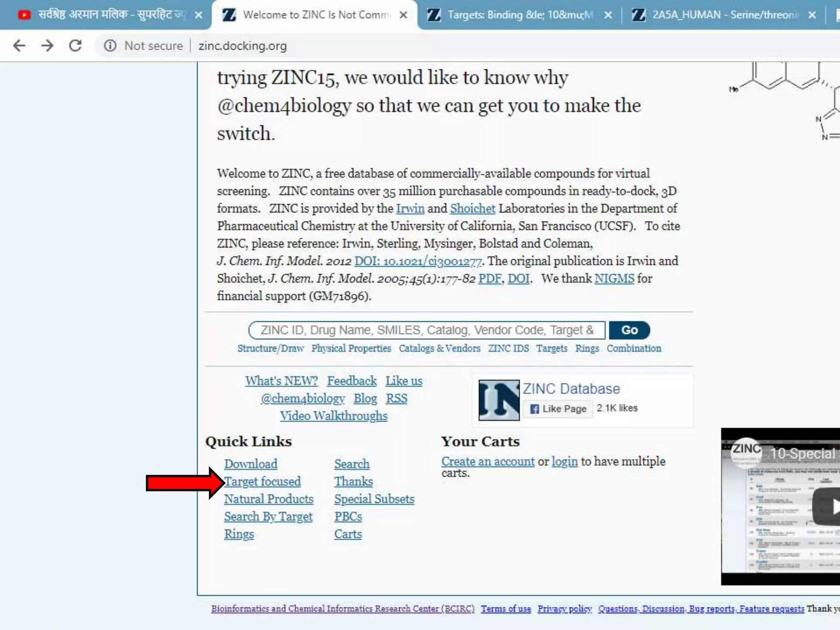Open the Physical Properties search option

[x=351, y=349]
